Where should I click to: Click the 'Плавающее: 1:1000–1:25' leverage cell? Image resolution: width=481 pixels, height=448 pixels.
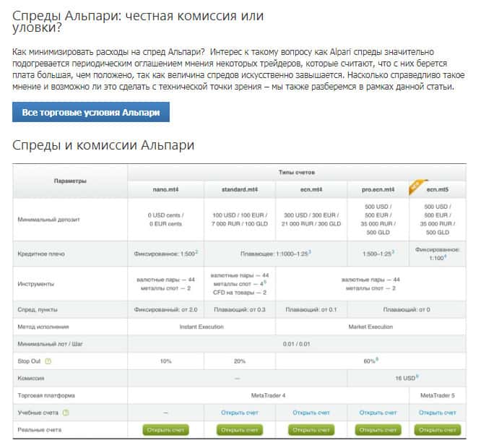(x=275, y=254)
